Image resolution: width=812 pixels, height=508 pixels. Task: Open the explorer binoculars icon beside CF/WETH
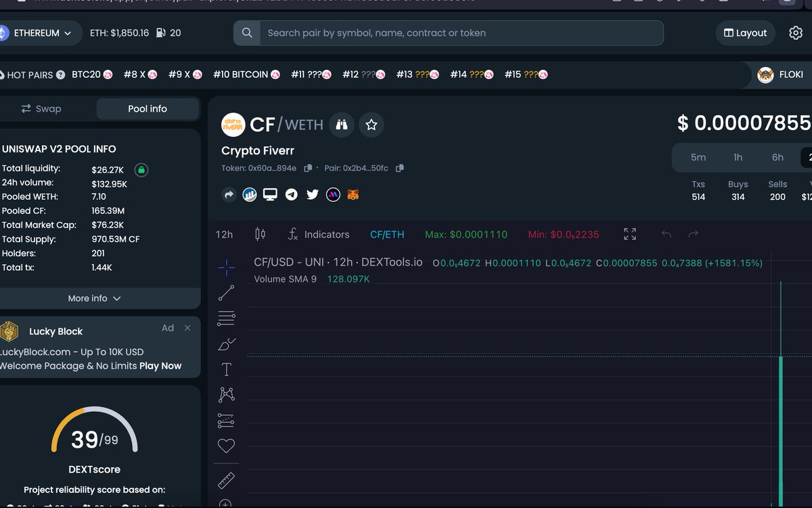[342, 125]
